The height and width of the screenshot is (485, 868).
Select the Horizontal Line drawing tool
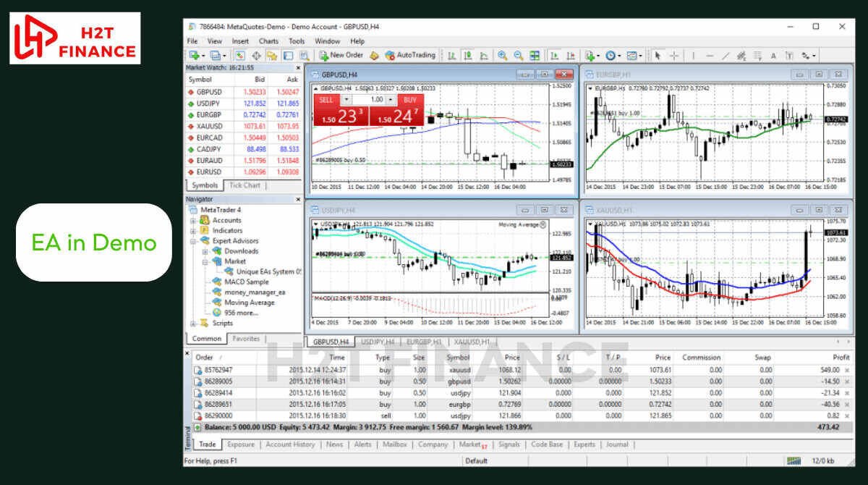[x=710, y=55]
